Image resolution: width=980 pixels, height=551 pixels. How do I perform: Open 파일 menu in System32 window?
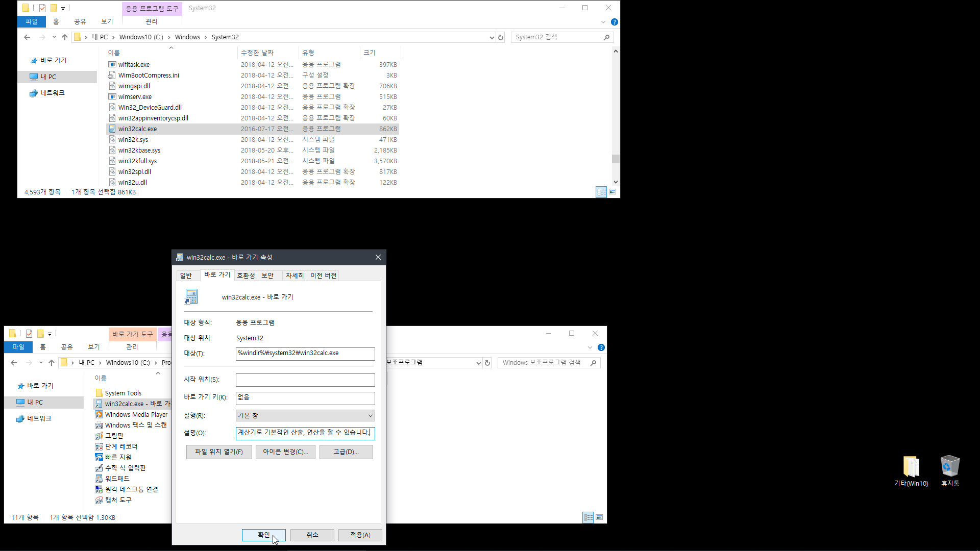pos(32,21)
